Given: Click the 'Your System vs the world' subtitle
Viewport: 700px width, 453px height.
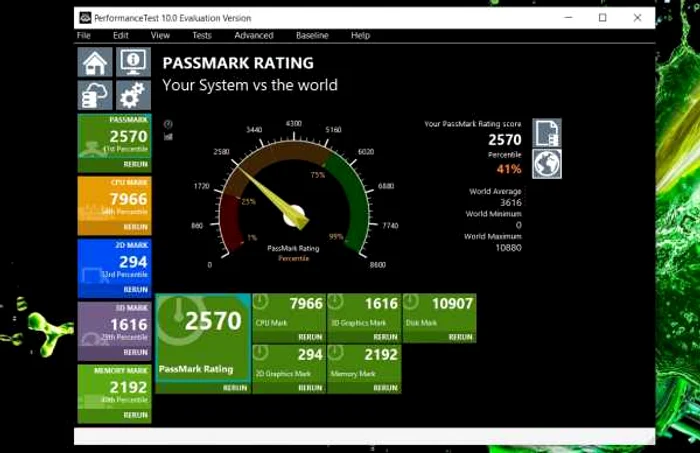Looking at the screenshot, I should (250, 85).
